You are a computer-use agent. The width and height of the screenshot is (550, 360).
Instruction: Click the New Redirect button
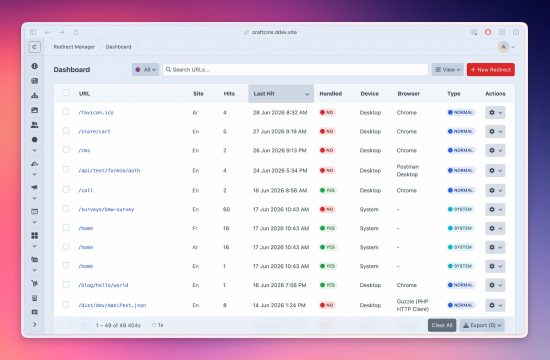point(491,70)
